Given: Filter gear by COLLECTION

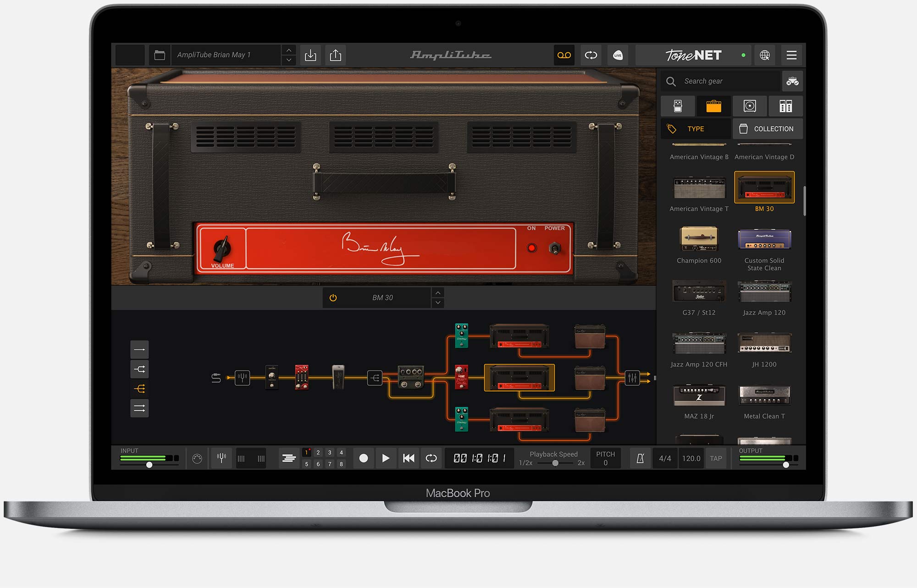Looking at the screenshot, I should click(x=768, y=129).
